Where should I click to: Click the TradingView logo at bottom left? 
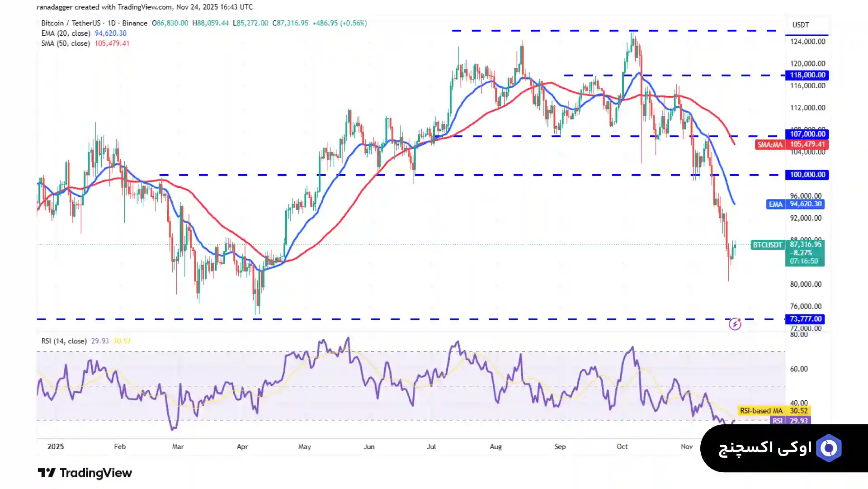[85, 473]
